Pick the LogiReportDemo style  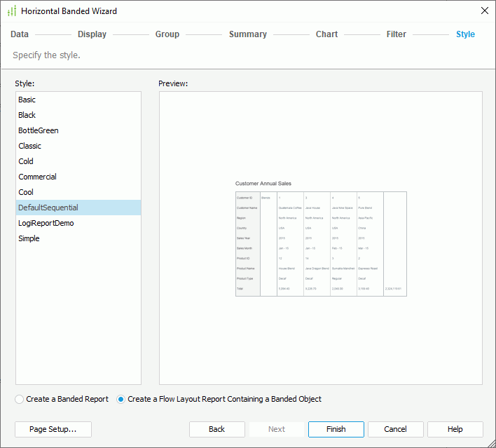click(46, 223)
